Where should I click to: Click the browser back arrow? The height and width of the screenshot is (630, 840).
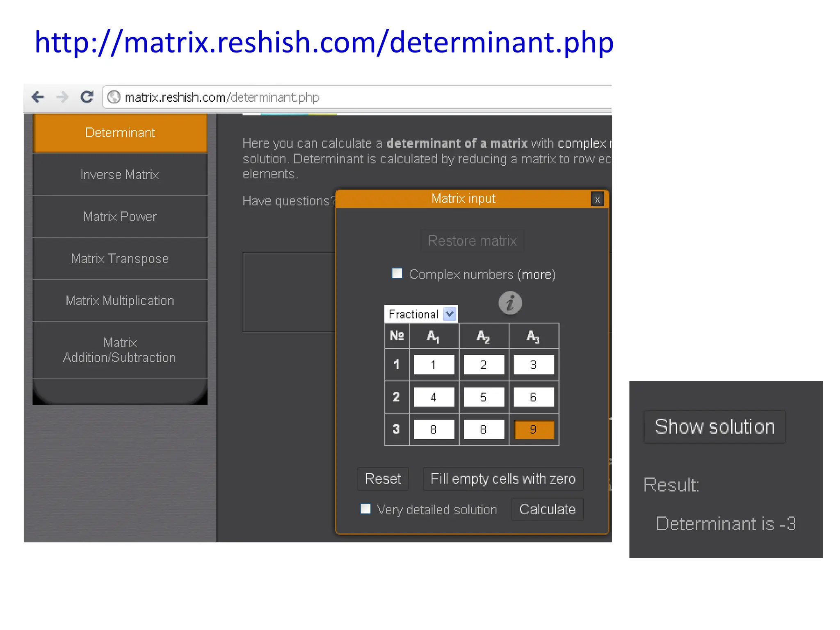[38, 97]
